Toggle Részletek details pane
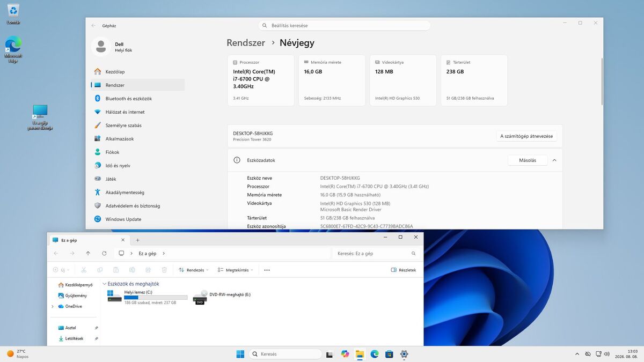 404,270
